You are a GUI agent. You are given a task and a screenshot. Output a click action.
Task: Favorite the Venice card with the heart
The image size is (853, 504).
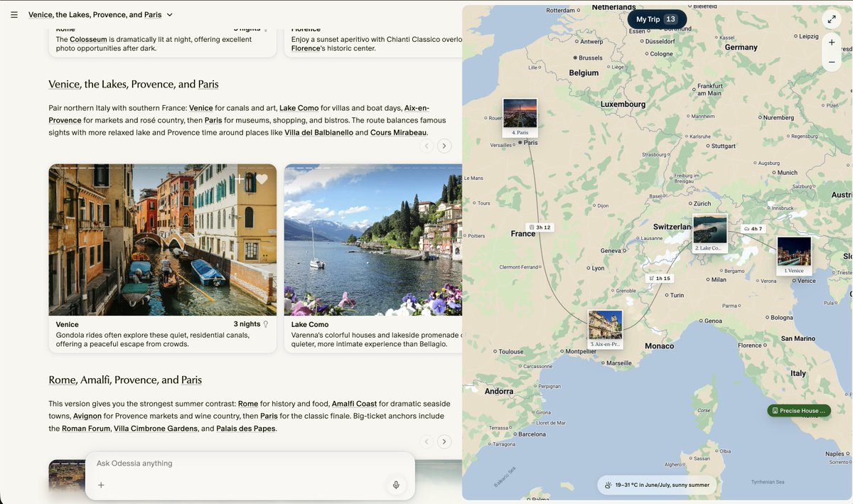[262, 179]
